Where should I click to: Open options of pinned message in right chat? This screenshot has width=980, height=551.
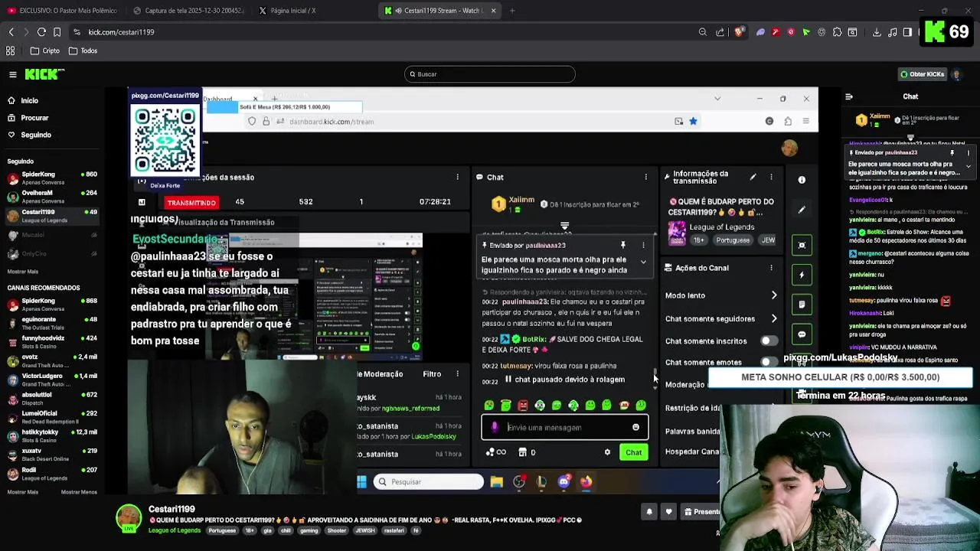pos(969,153)
